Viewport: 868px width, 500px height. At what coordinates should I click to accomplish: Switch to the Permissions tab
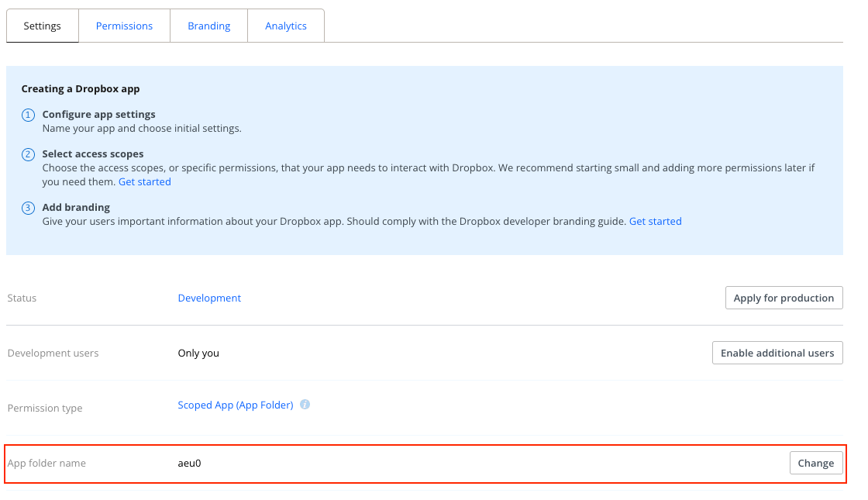[x=124, y=26]
